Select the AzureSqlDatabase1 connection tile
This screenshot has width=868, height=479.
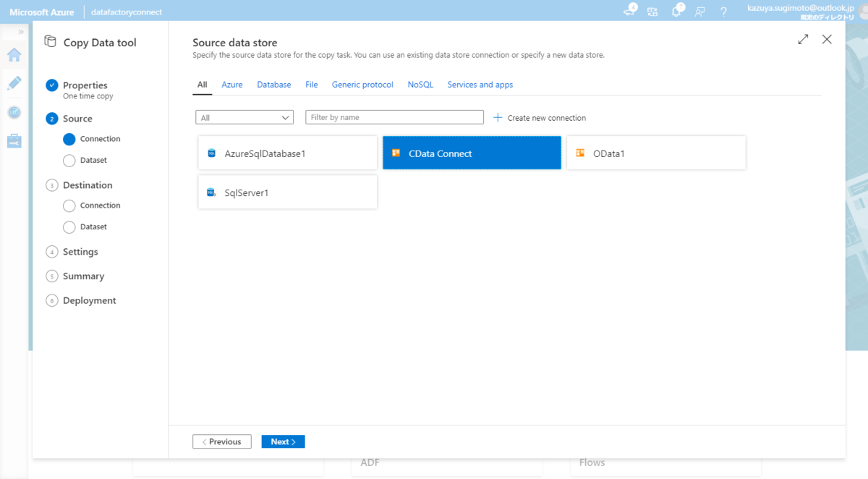tap(288, 153)
